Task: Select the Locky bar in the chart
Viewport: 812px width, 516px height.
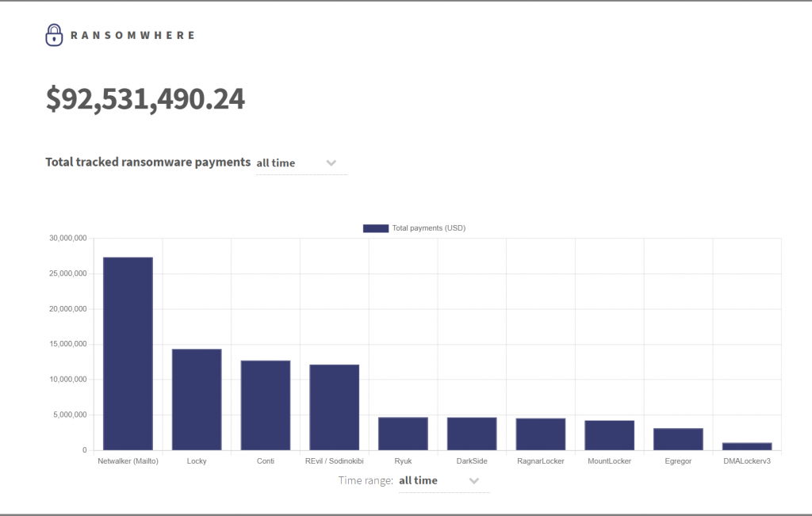Action: click(197, 399)
